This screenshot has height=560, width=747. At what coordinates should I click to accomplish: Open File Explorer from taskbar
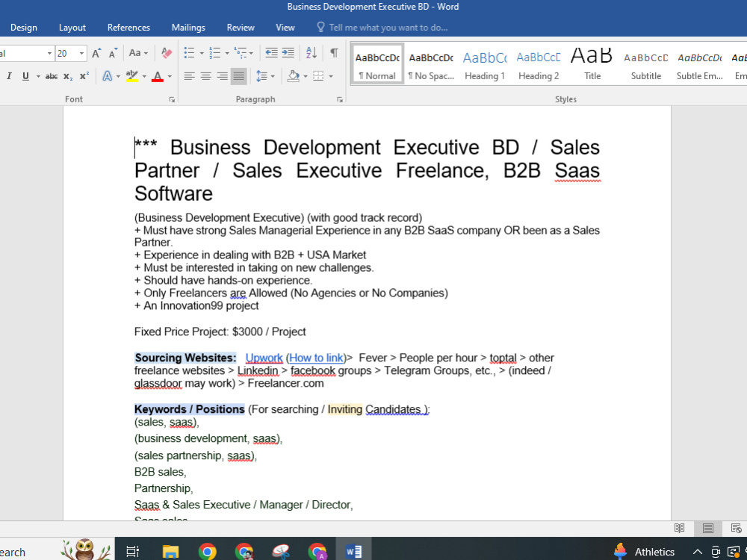(170, 552)
